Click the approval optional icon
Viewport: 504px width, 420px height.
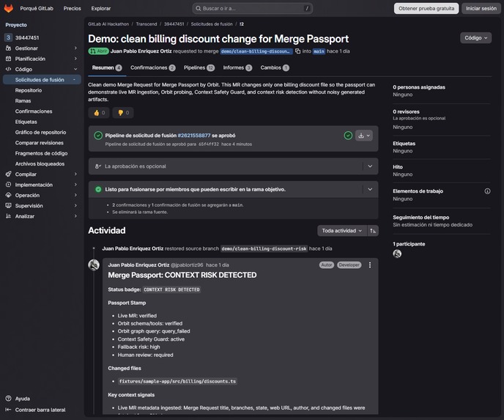pyautogui.click(x=98, y=166)
